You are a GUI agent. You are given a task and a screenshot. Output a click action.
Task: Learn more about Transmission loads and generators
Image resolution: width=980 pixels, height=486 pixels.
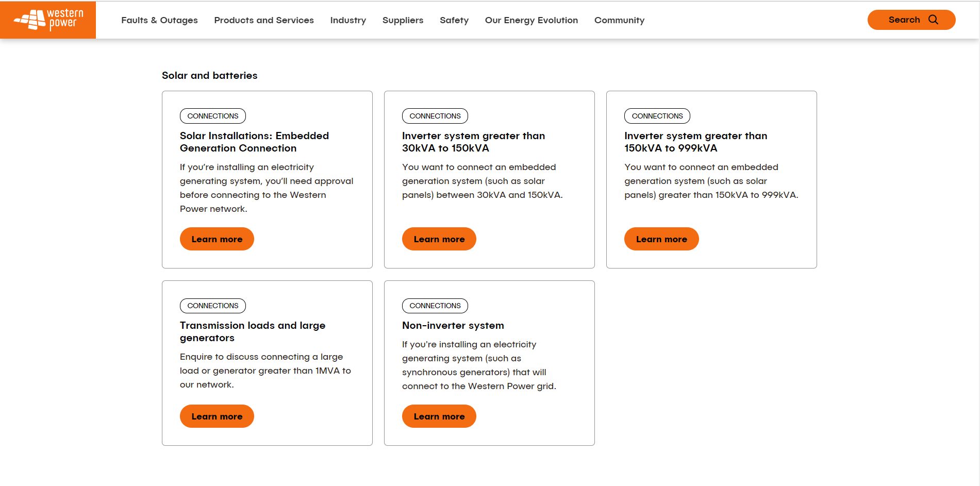click(x=217, y=416)
